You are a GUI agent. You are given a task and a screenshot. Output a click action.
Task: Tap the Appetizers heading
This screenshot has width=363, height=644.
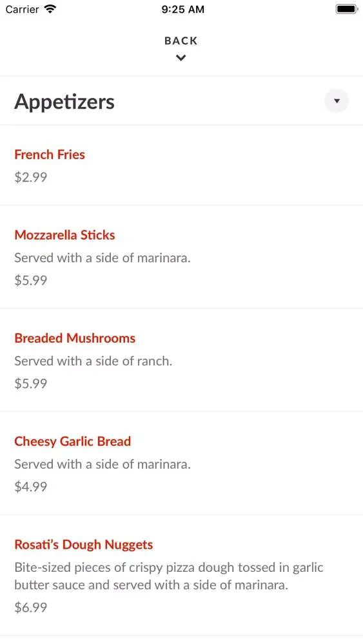click(64, 102)
